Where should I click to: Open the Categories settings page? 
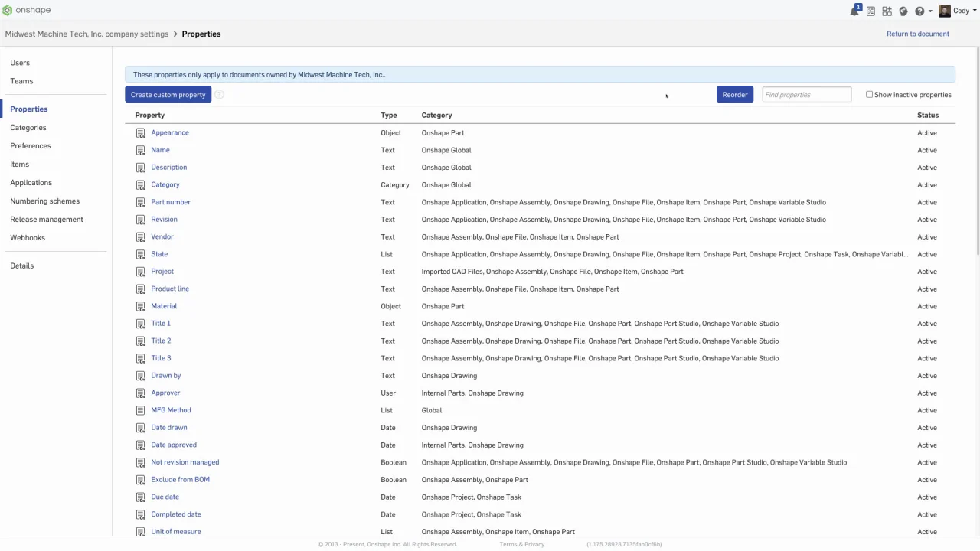click(x=28, y=128)
